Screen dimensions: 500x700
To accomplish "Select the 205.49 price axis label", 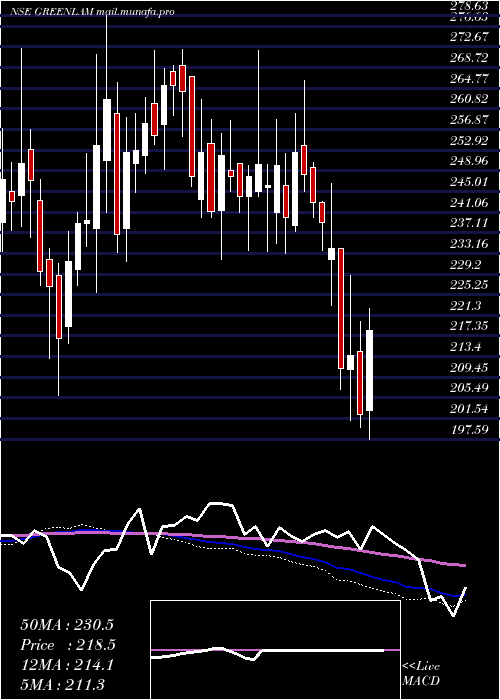I will (470, 388).
